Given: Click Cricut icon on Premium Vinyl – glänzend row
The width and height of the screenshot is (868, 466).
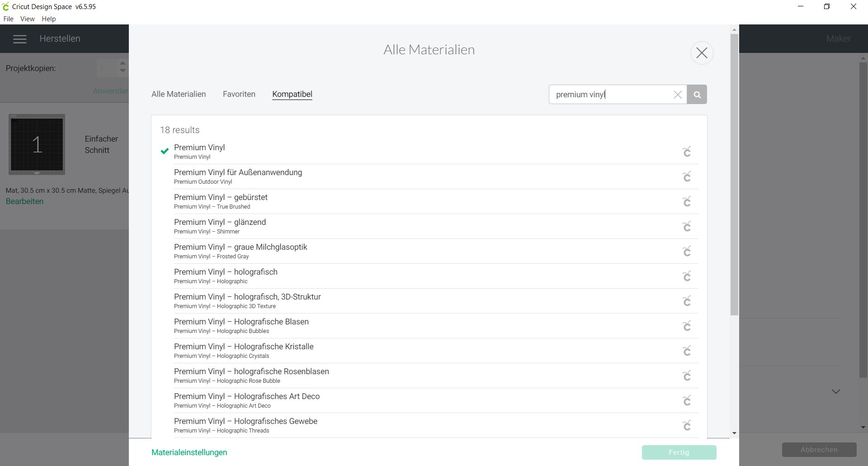Looking at the screenshot, I should [687, 226].
